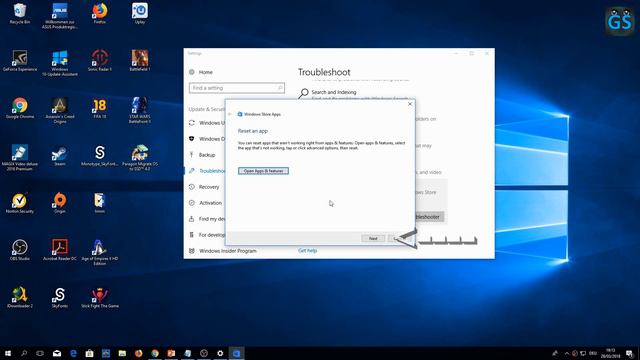640x360 pixels.
Task: Select Age of Empires II HD icon
Action: [x=100, y=253]
